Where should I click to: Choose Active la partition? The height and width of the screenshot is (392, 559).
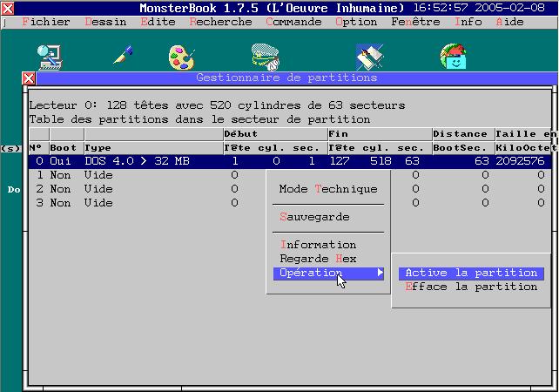[470, 273]
